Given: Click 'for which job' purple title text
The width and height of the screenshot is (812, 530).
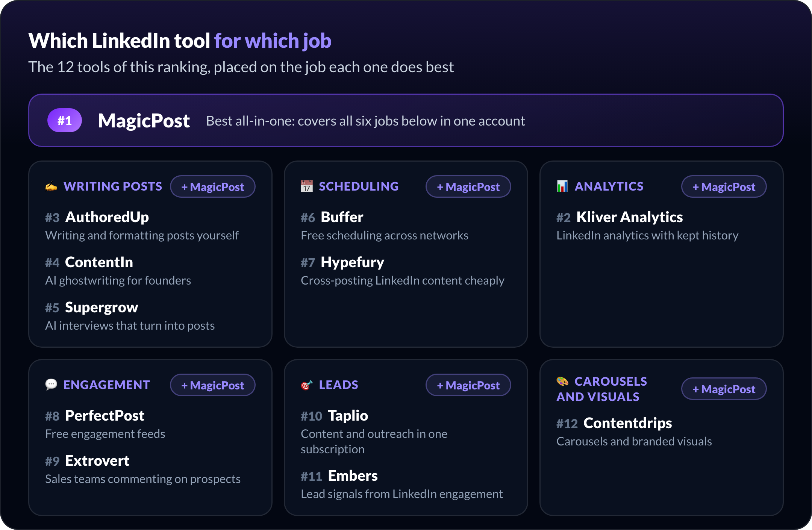Looking at the screenshot, I should 273,41.
